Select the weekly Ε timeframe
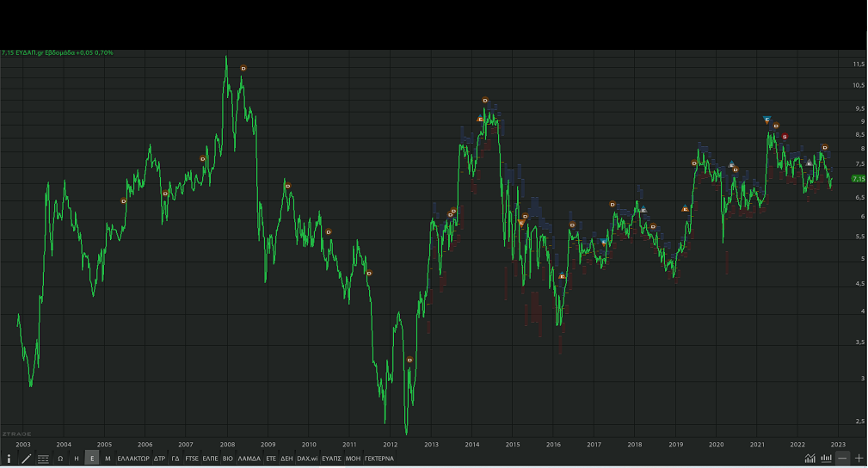 pos(92,459)
